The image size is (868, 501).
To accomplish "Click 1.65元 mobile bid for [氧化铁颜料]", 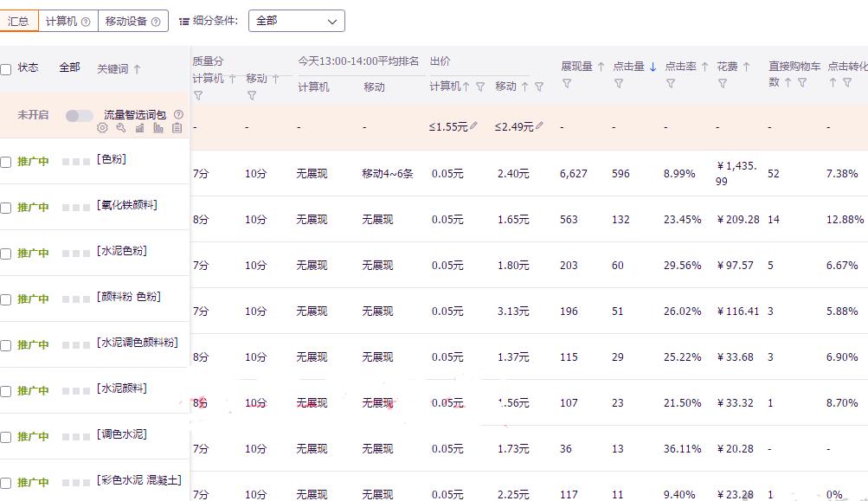I will pyautogui.click(x=513, y=220).
